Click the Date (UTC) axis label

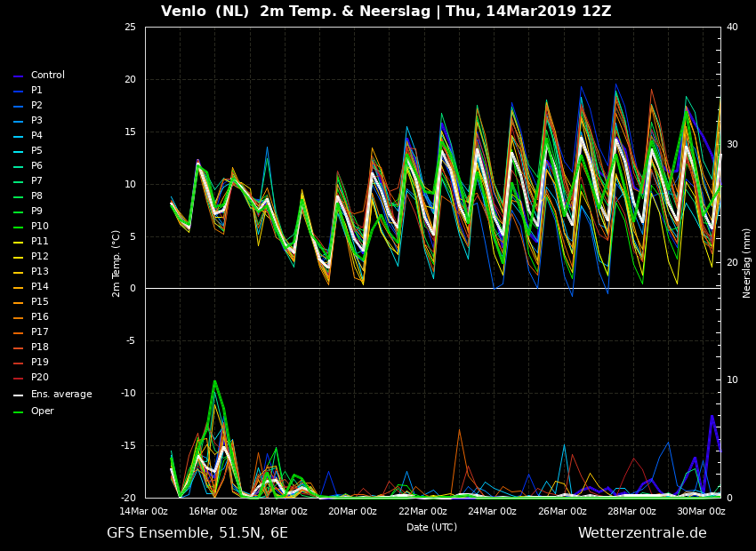point(431,527)
